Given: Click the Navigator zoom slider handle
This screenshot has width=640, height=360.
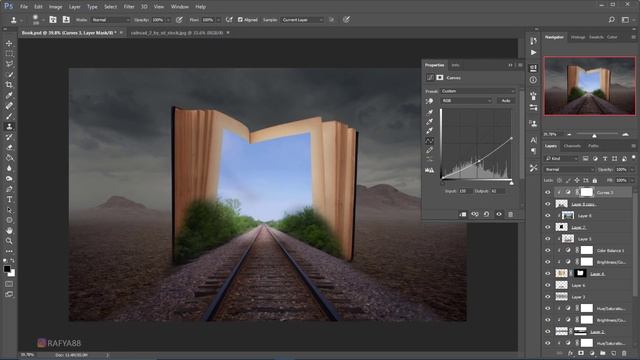Looking at the screenshot, I should (594, 135).
